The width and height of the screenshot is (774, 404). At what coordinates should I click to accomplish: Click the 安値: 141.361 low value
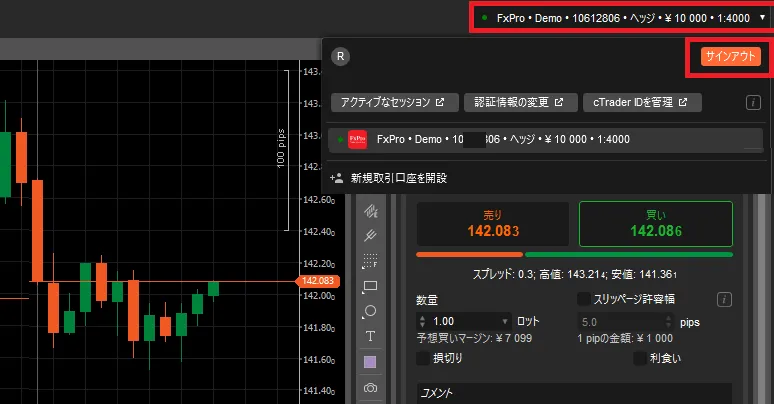pyautogui.click(x=645, y=275)
